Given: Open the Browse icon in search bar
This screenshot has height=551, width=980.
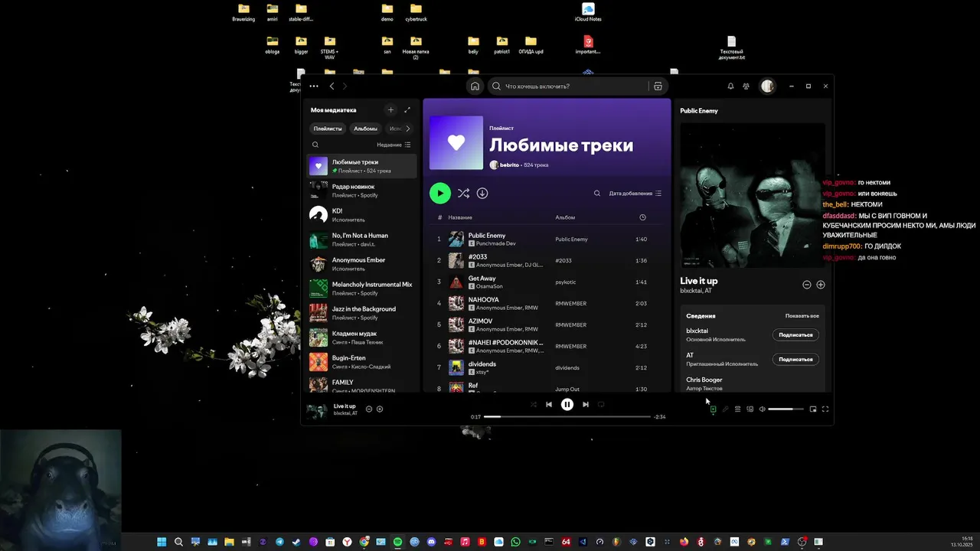Looking at the screenshot, I should click(x=658, y=86).
